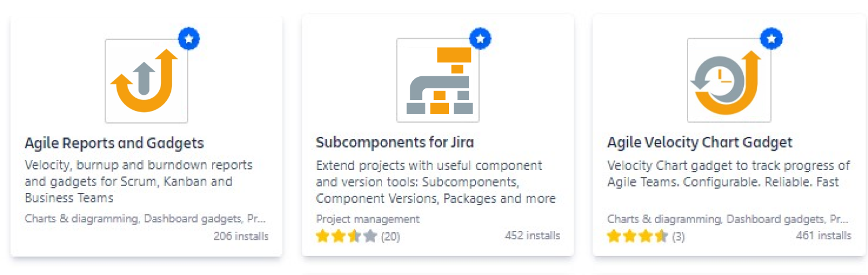Viewport: 868px width, 275px height.
Task: Click star rating on Agile Velocity Chart Gadget
Action: [x=637, y=236]
